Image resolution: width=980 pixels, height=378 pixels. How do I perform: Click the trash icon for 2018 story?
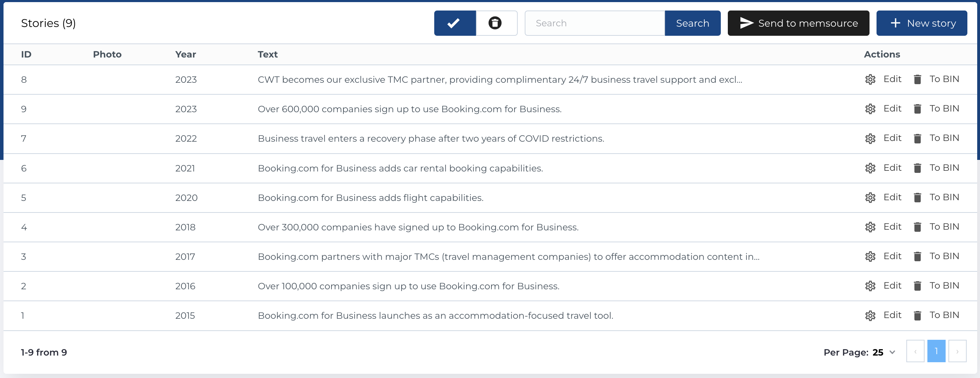(x=917, y=227)
